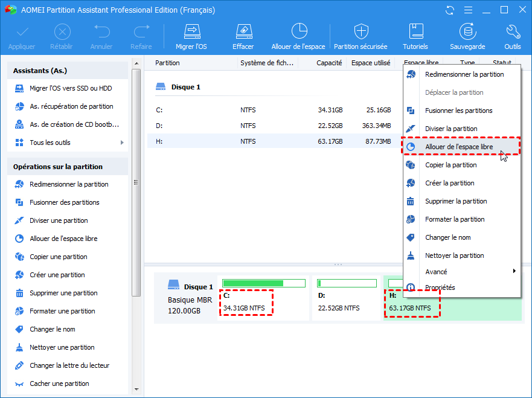Click the Opérations sur la partition header
The height and width of the screenshot is (398, 532).
point(68,167)
